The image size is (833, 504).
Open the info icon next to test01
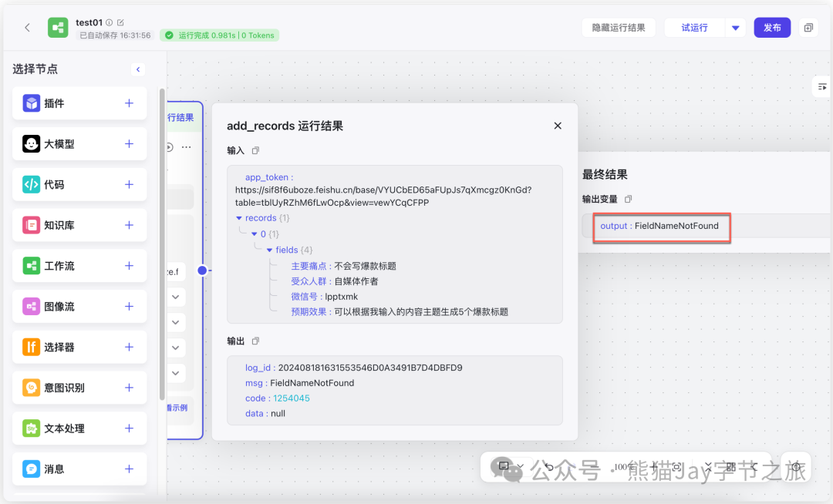109,22
